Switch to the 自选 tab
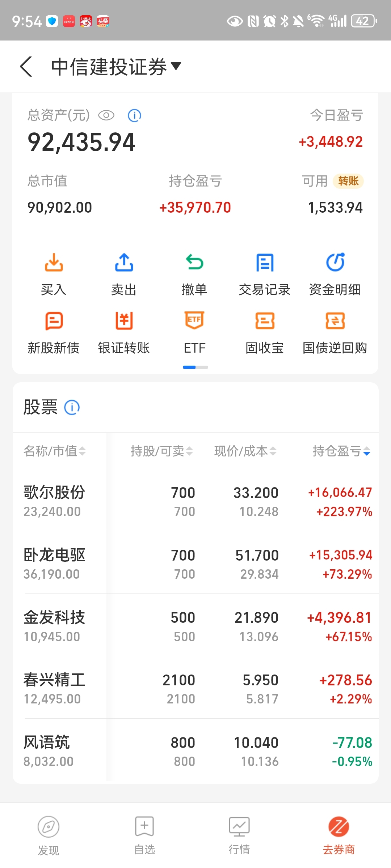 click(144, 835)
